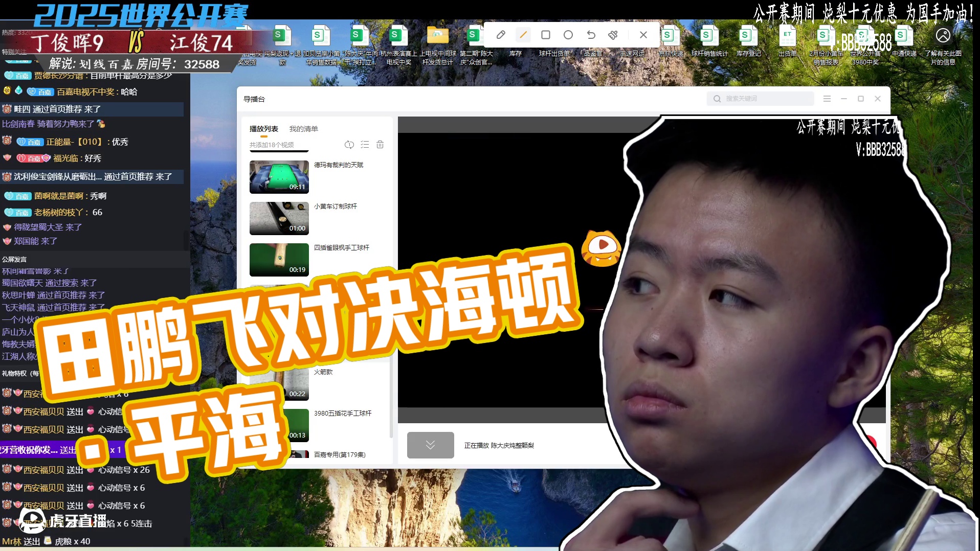Clear all annotations with the eraser icon
Image resolution: width=980 pixels, height=551 pixels.
[x=613, y=35]
